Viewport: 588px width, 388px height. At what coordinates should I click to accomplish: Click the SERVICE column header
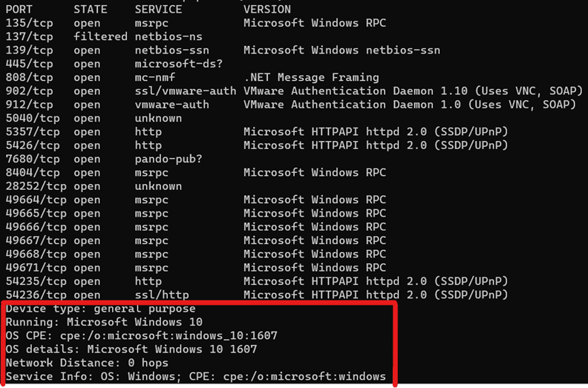[x=158, y=10]
